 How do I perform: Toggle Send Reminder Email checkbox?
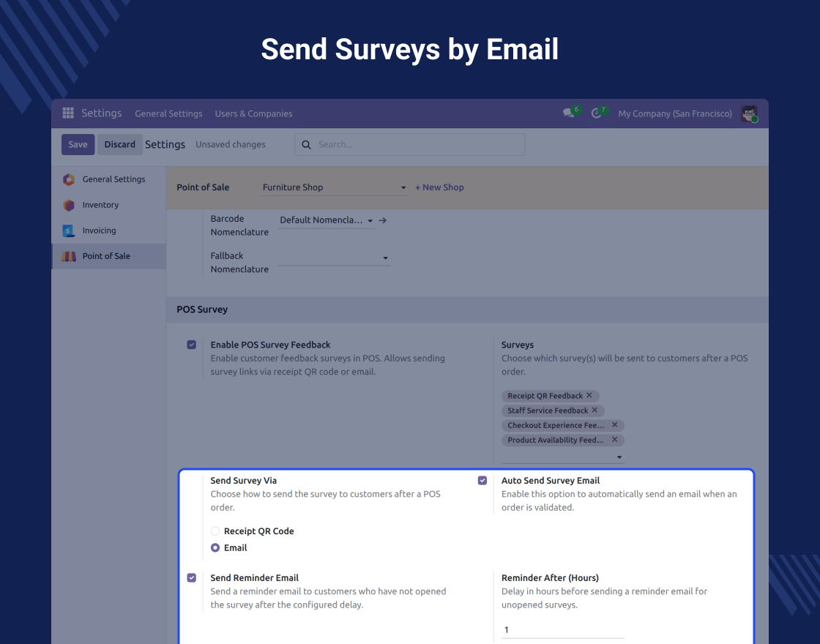191,577
